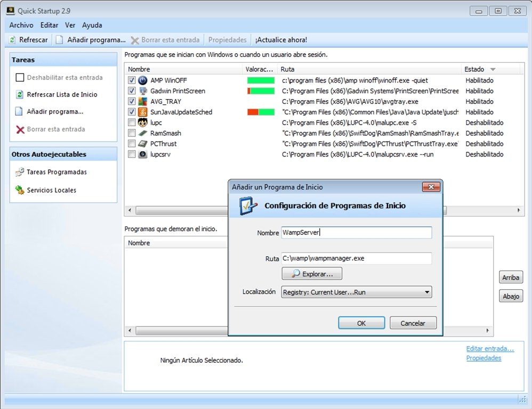Enable the RamSmash startup checkbox

132,133
